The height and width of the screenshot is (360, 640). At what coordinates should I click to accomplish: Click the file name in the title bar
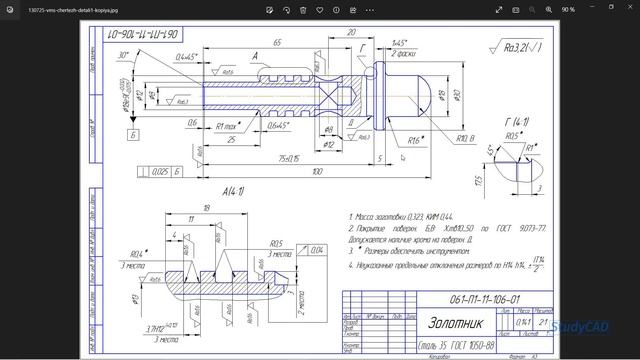click(x=73, y=10)
